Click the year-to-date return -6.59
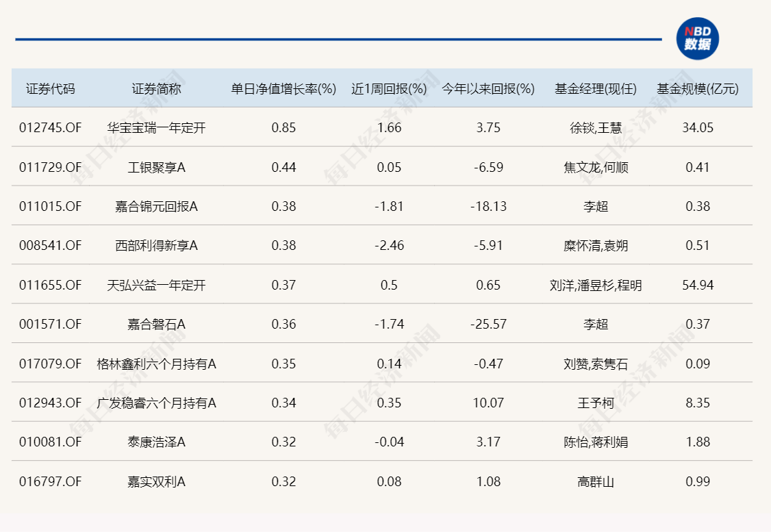The width and height of the screenshot is (771, 532). pos(488,167)
